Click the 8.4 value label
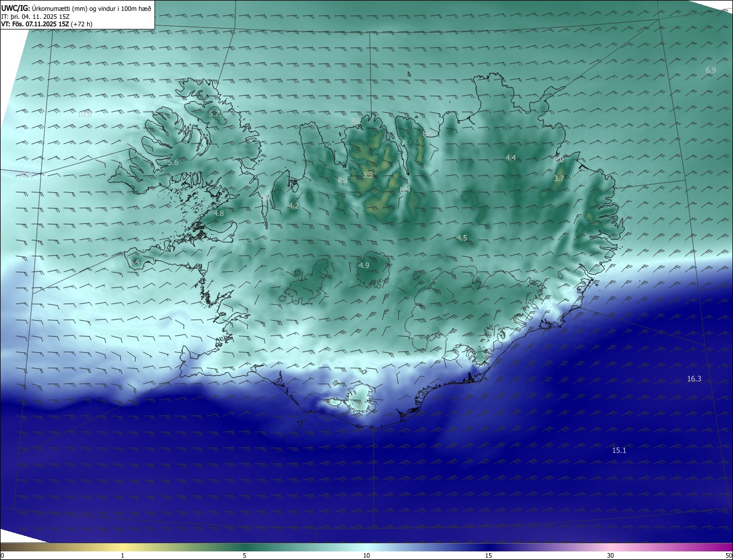Image resolution: width=733 pixels, height=560 pixels. tap(405, 190)
